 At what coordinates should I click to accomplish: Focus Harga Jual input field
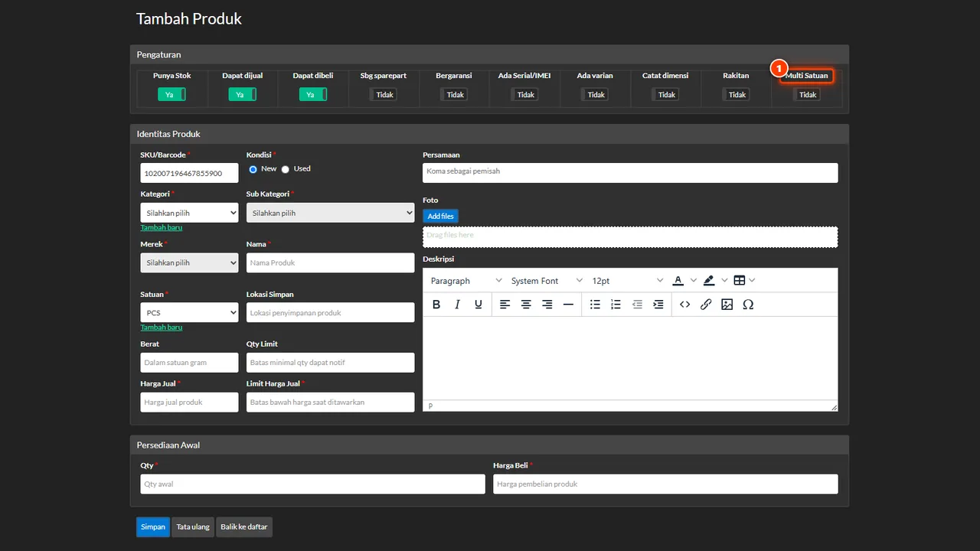pos(189,402)
